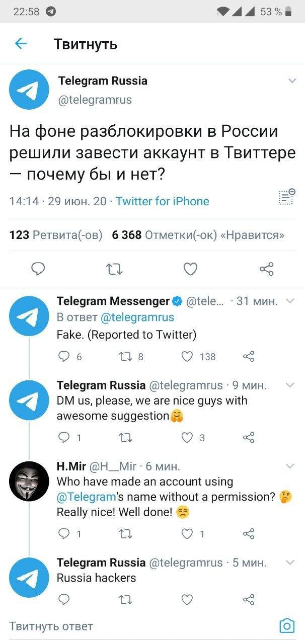Image resolution: width=305 pixels, height=644 pixels.
Task: Open tweet activity icon beside Twitter for iPhone
Action: pyautogui.click(x=286, y=198)
